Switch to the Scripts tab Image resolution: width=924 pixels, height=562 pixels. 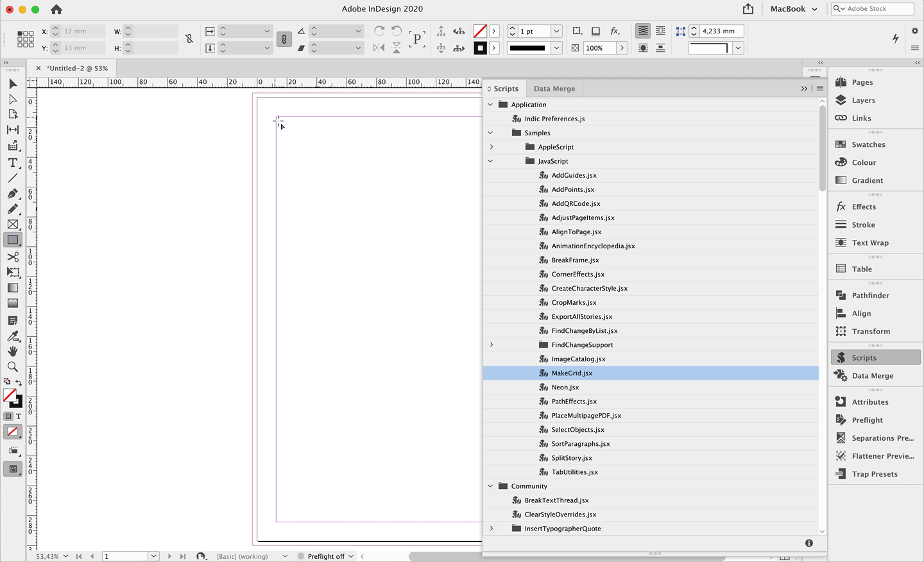coord(504,89)
